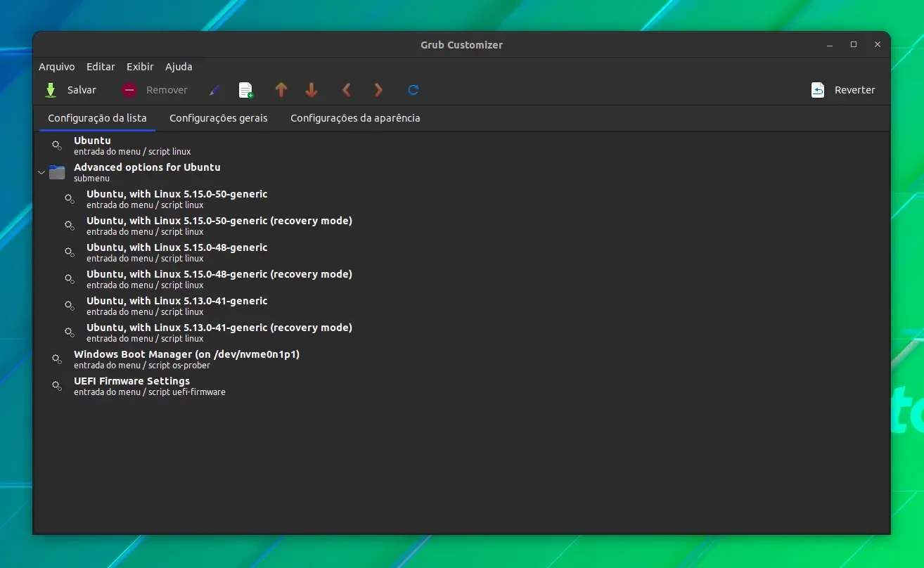
Task: Open the Arquivo menu
Action: pos(57,67)
